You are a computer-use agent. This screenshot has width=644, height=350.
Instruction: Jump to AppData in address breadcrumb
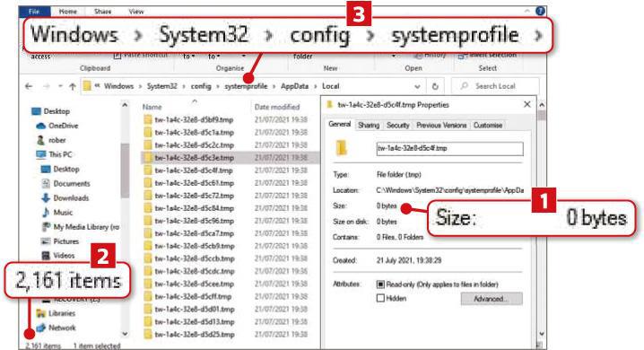[294, 86]
